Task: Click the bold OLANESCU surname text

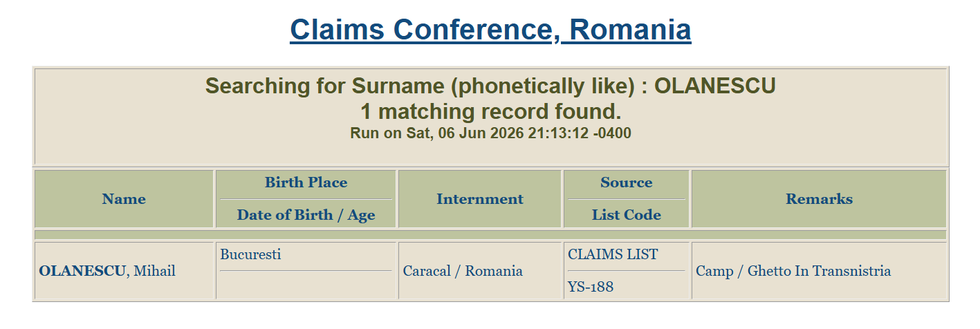Action: [83, 271]
